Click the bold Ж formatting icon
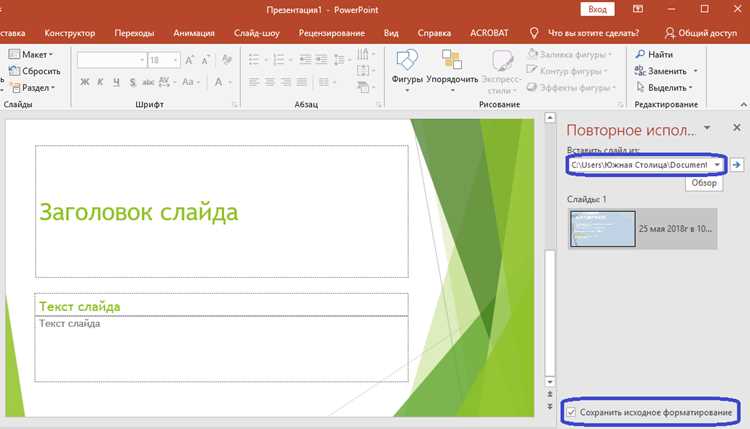Viewport: 750px width, 429px height. [x=85, y=82]
